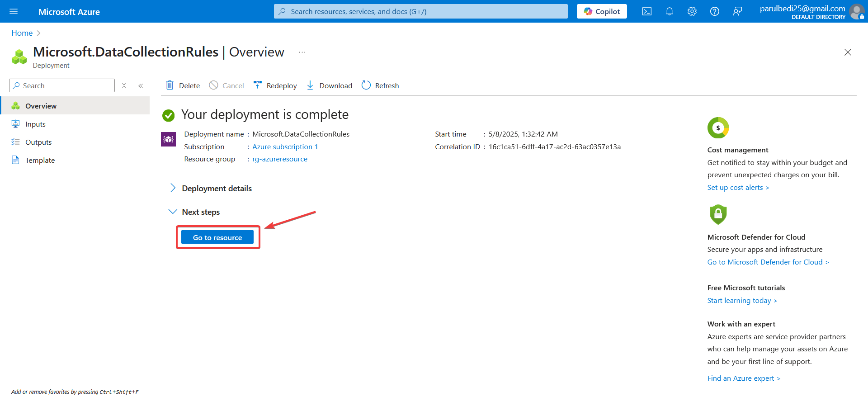Select Overview in the sidebar
This screenshot has height=397, width=868.
(75, 106)
